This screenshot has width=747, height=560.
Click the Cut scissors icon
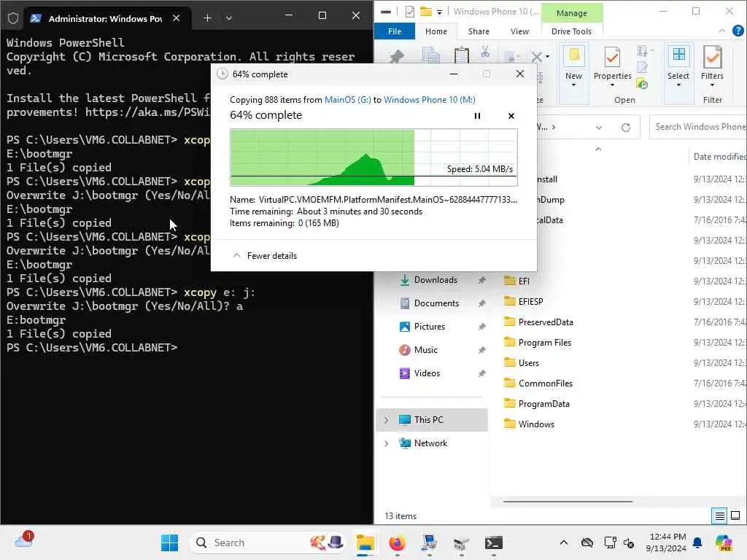point(485,52)
